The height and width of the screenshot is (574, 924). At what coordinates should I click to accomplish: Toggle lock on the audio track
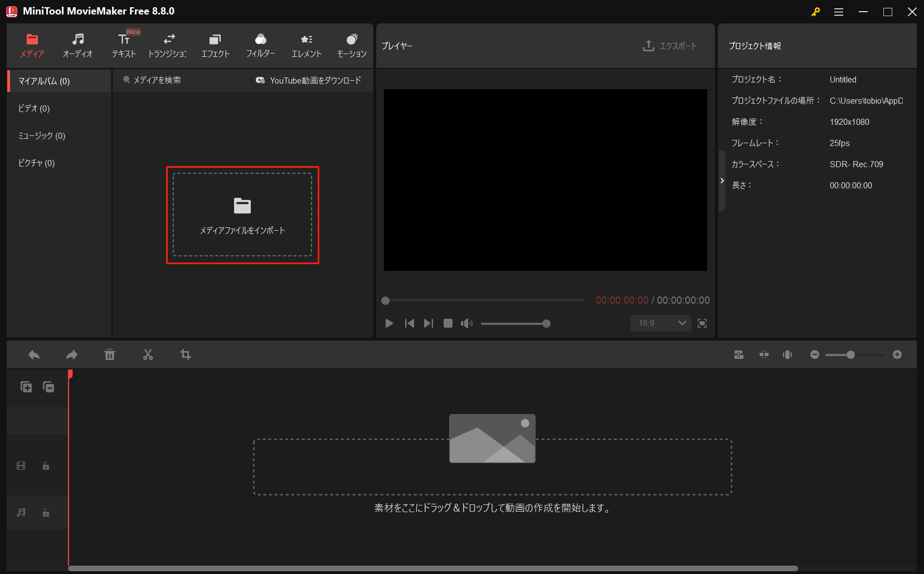(46, 513)
